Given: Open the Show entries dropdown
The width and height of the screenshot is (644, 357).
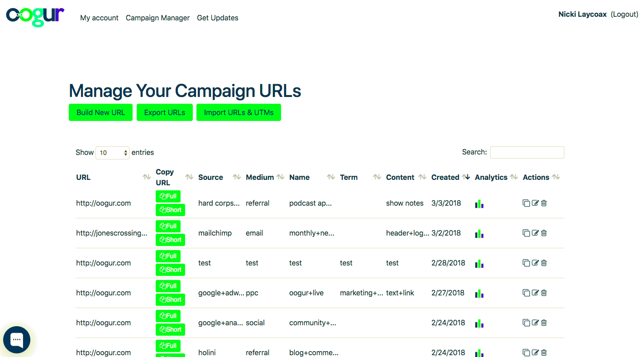Looking at the screenshot, I should [112, 153].
